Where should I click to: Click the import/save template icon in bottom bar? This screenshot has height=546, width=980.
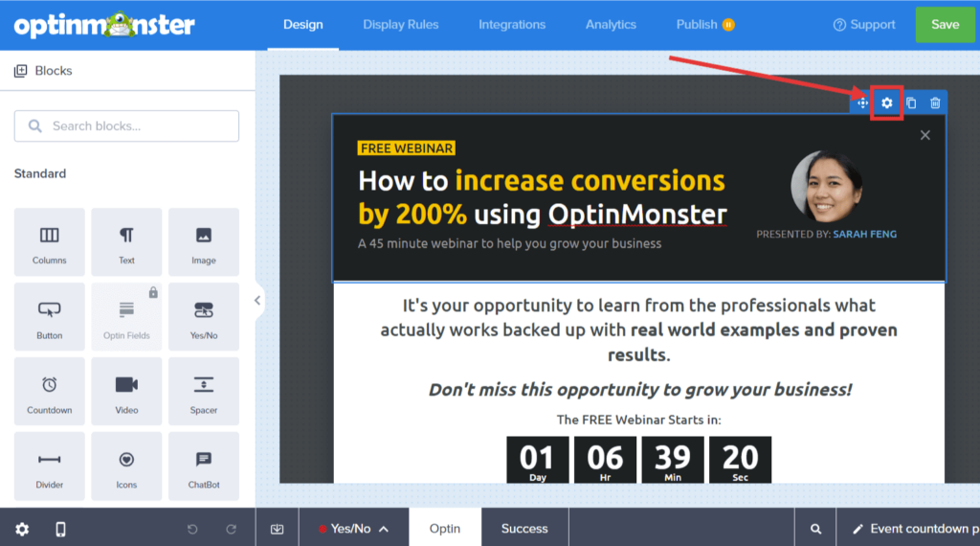coord(277,529)
